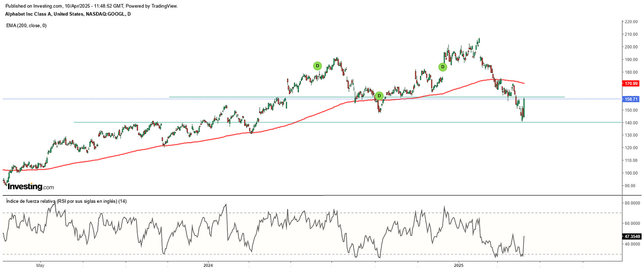Click the '2025' time axis label
This screenshot has height=270, width=644.
[459, 266]
